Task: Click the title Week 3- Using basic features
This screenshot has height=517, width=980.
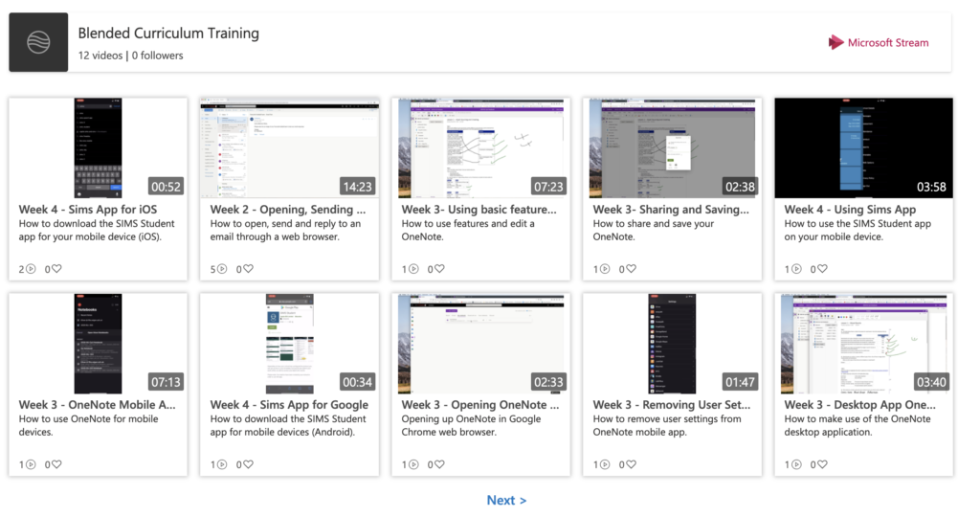Action: tap(479, 210)
